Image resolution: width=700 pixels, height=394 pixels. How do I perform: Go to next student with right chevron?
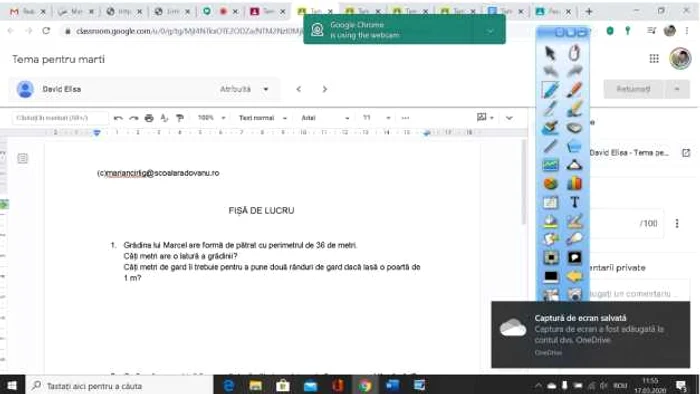[325, 89]
